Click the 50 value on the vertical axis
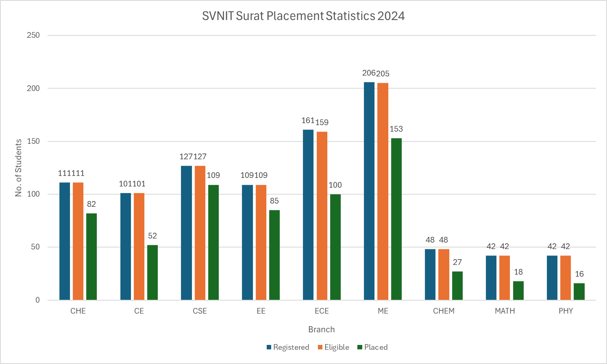The image size is (607, 364). (35, 247)
